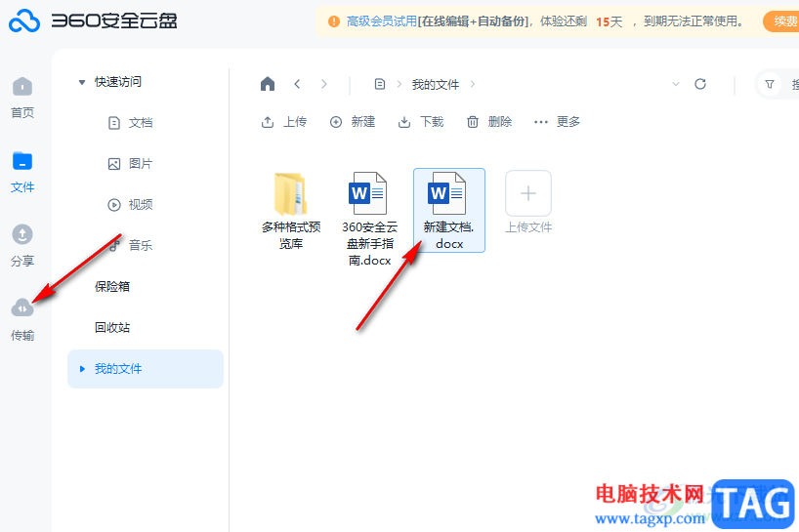This screenshot has height=532, width=799.
Task: Select the 多种格式预览库 folder
Action: (x=291, y=210)
